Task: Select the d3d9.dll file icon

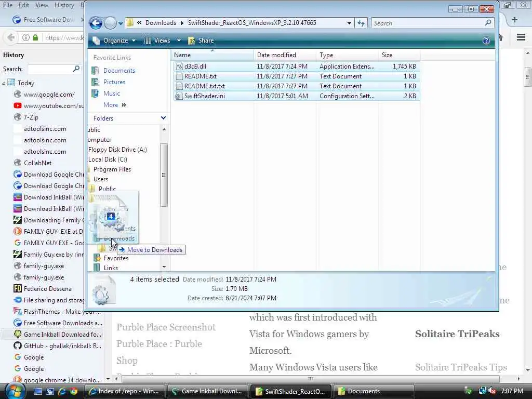Action: click(179, 66)
